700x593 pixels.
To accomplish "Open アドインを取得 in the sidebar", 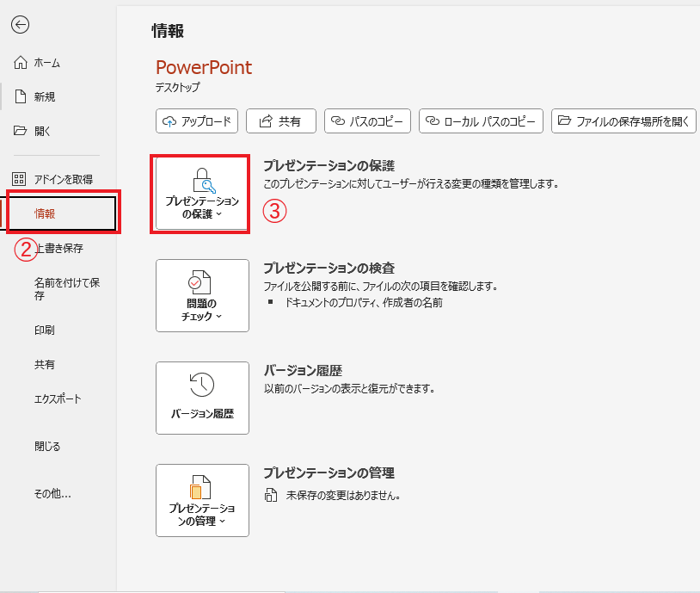I will (64, 179).
